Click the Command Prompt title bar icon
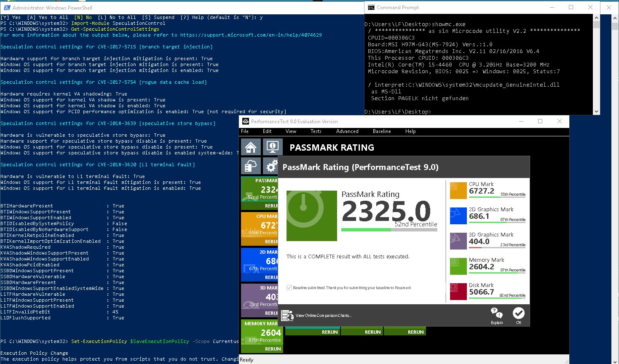Image resolution: width=619 pixels, height=364 pixels. (371, 8)
